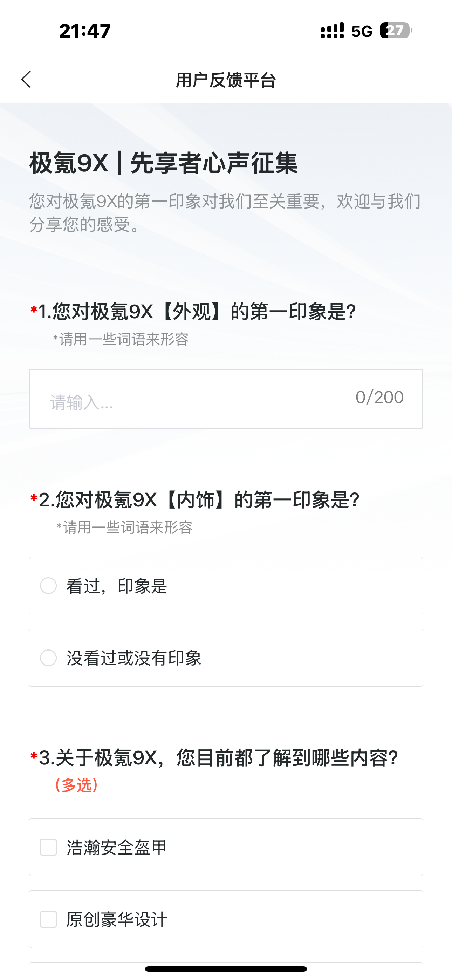The width and height of the screenshot is (452, 980).
Task: Check the 原创豪华设计 checkbox
Action: tap(48, 919)
